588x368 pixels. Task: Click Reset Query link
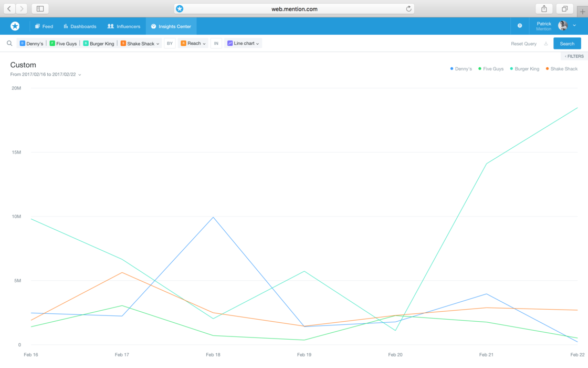[523, 44]
